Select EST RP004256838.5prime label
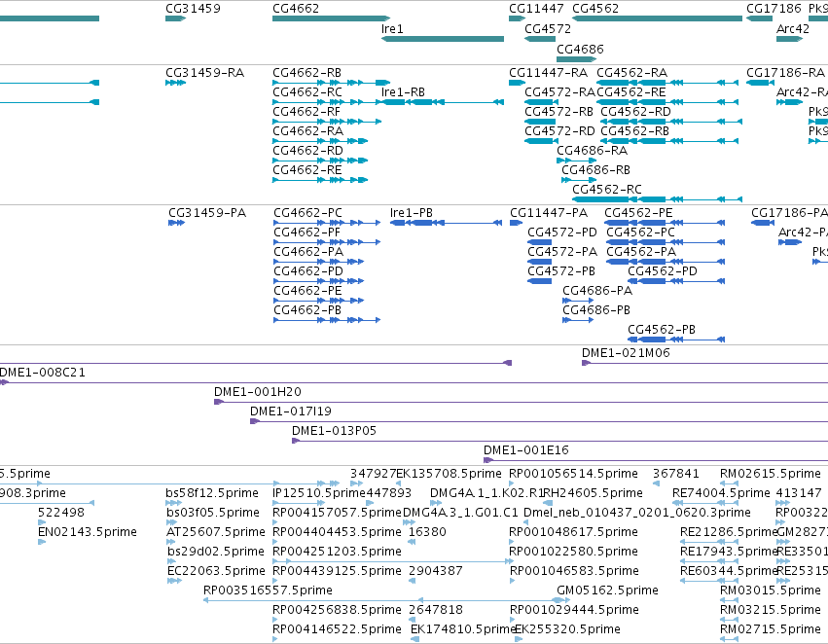 (x=337, y=610)
